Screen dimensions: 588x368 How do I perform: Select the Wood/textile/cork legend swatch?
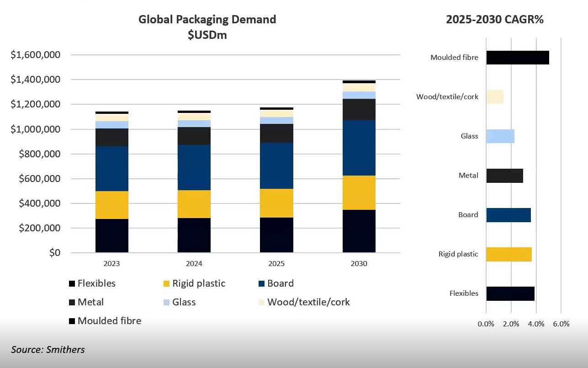click(261, 303)
